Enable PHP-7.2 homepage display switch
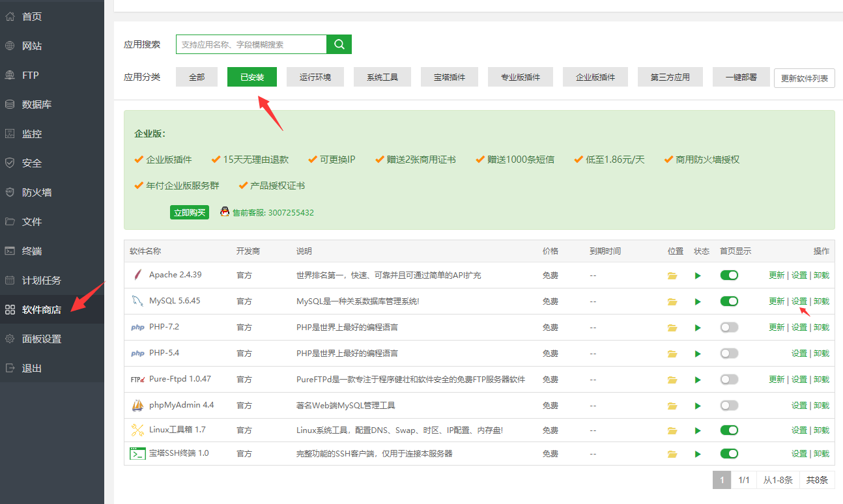This screenshot has width=843, height=504. click(729, 328)
